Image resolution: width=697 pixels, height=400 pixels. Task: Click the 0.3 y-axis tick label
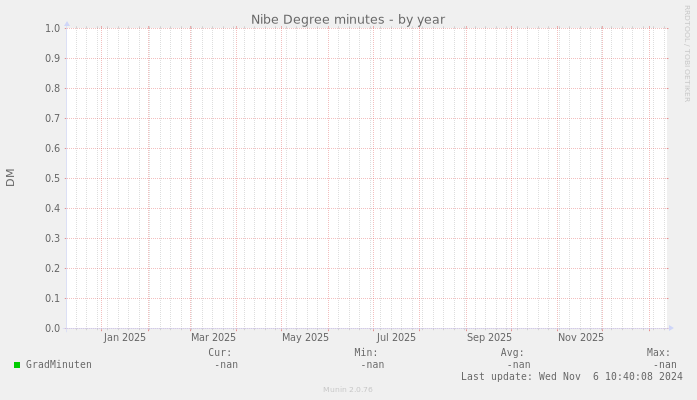pos(52,238)
